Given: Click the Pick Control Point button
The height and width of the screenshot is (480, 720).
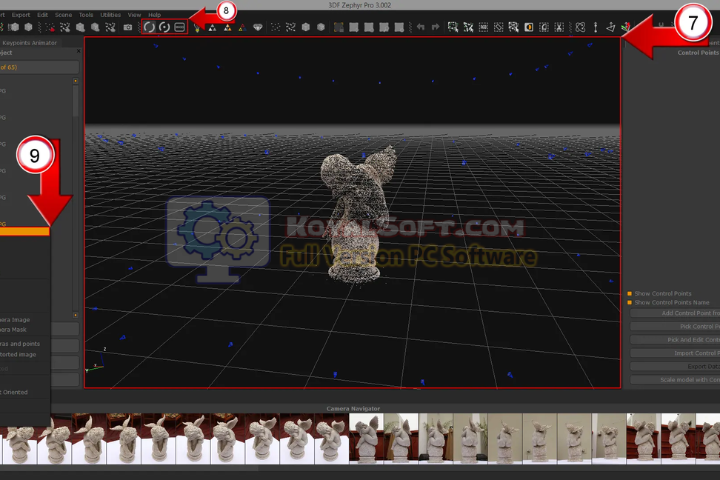Looking at the screenshot, I should (x=675, y=327).
